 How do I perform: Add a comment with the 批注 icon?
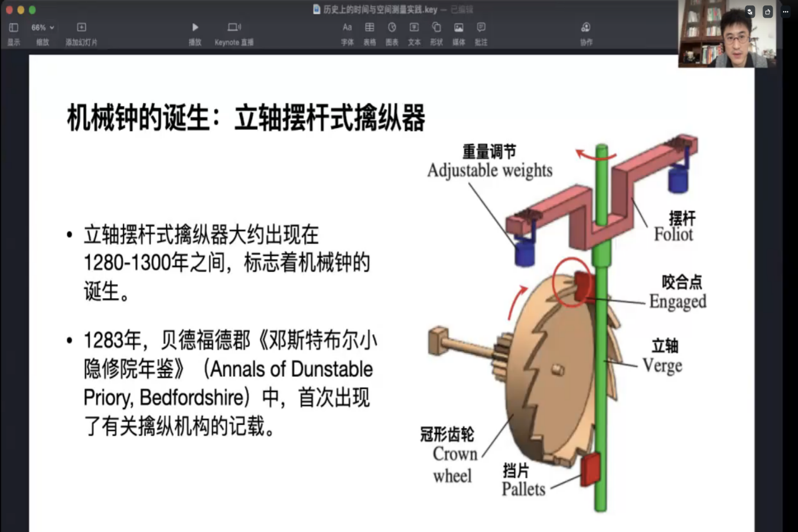click(x=481, y=27)
